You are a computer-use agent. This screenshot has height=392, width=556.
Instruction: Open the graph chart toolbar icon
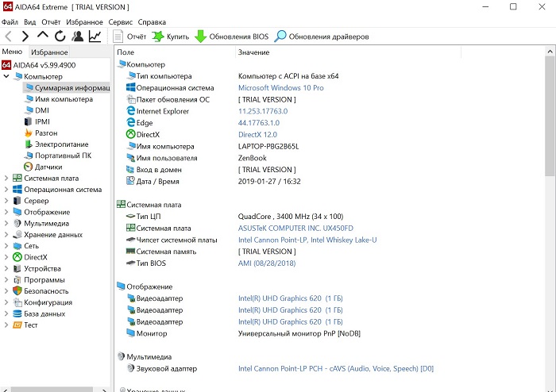pyautogui.click(x=95, y=37)
